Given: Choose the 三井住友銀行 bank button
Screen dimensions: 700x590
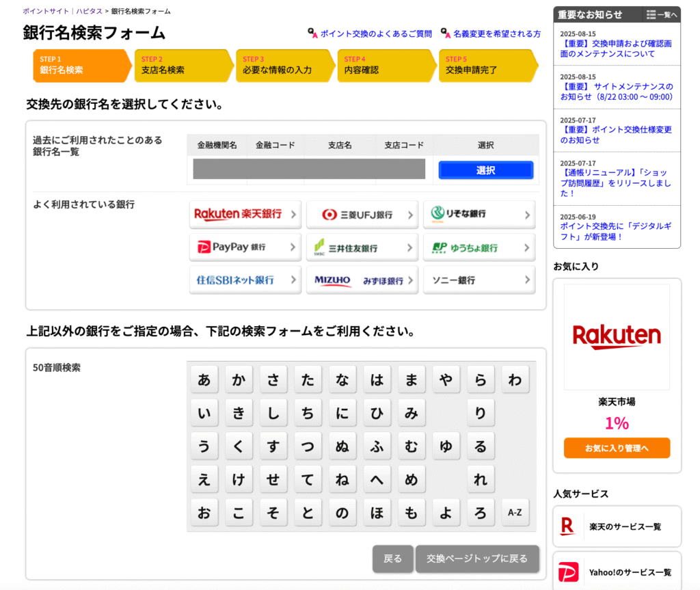Looking at the screenshot, I should pyautogui.click(x=362, y=247).
